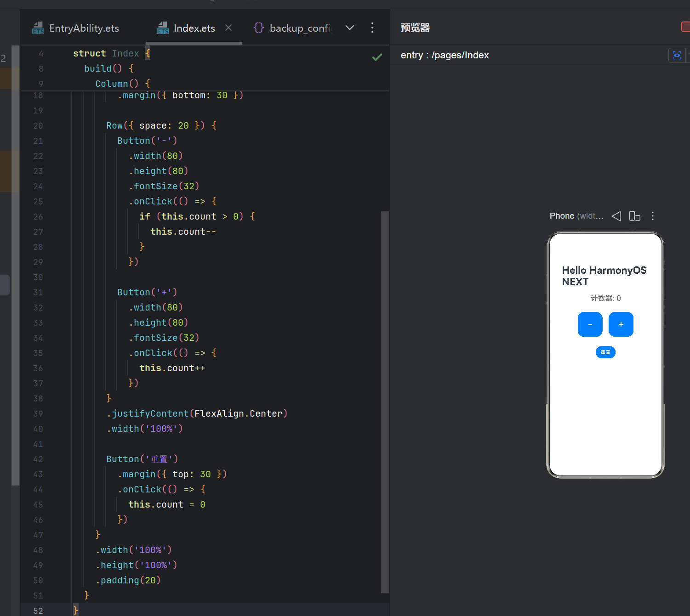Click the sticky Column() header line
Viewport: 690px width, 616px height.
coord(123,84)
